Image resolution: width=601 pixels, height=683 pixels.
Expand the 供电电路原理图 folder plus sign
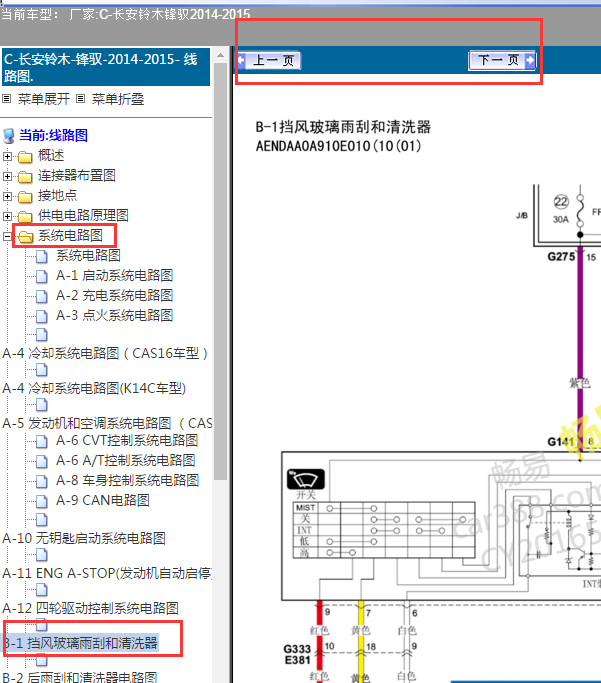(x=7, y=216)
